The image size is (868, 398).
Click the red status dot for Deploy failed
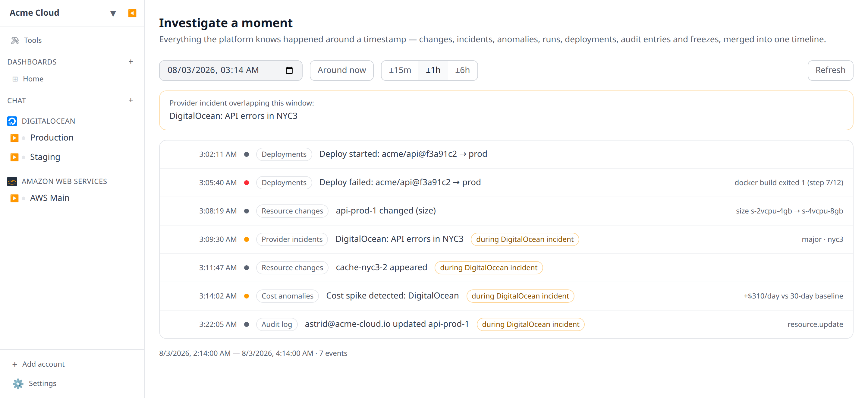(247, 183)
